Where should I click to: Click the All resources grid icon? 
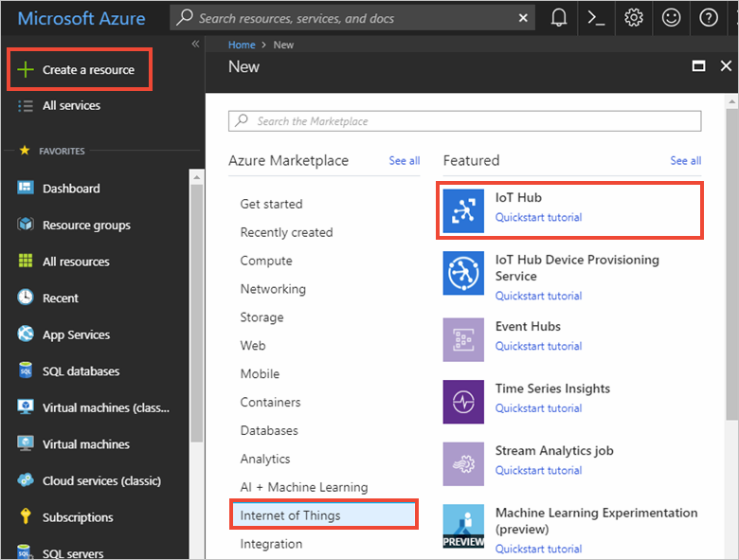tap(25, 261)
